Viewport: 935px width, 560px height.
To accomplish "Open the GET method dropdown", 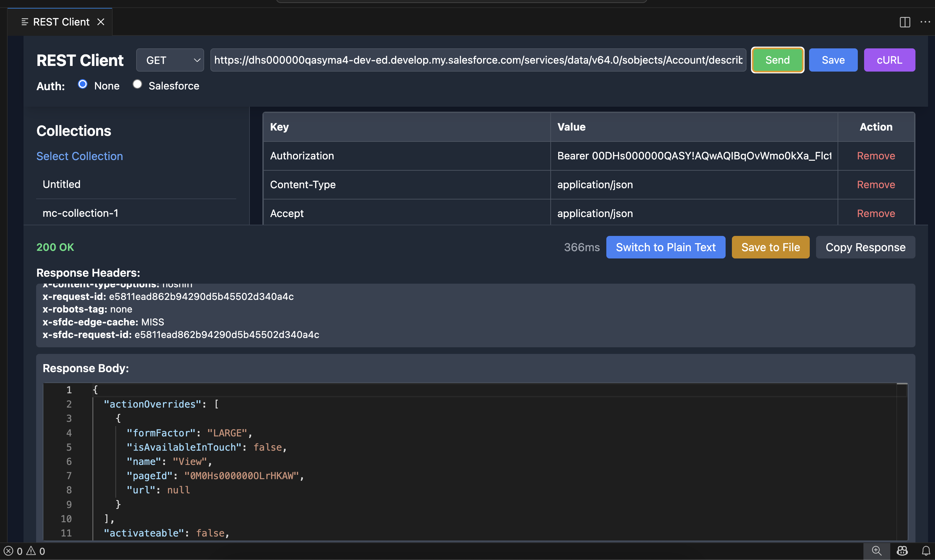I will click(x=170, y=60).
